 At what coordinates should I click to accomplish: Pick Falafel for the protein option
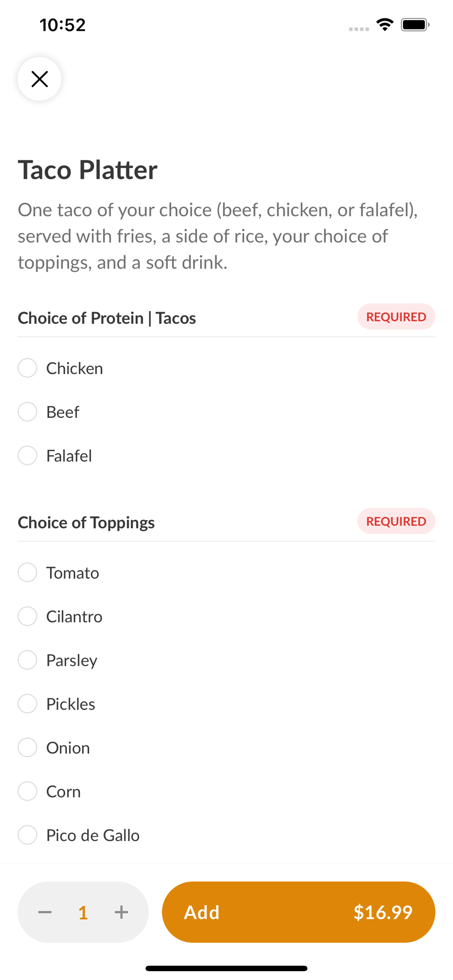click(27, 455)
